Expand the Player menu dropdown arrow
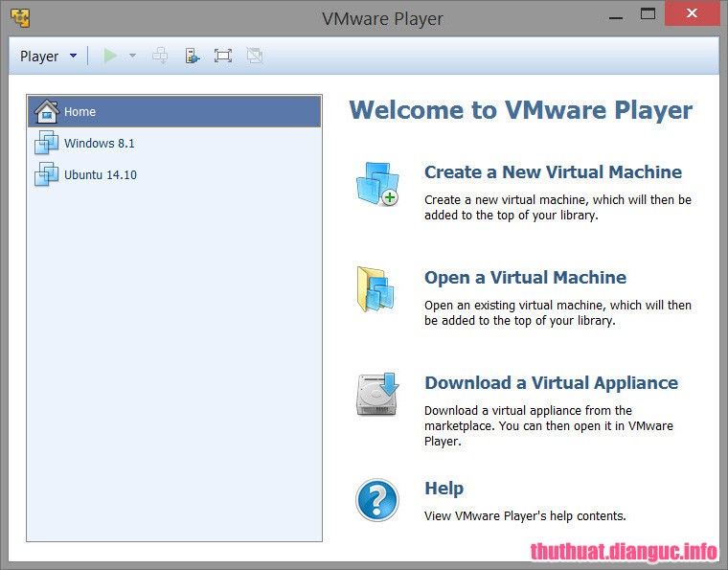 (x=73, y=56)
